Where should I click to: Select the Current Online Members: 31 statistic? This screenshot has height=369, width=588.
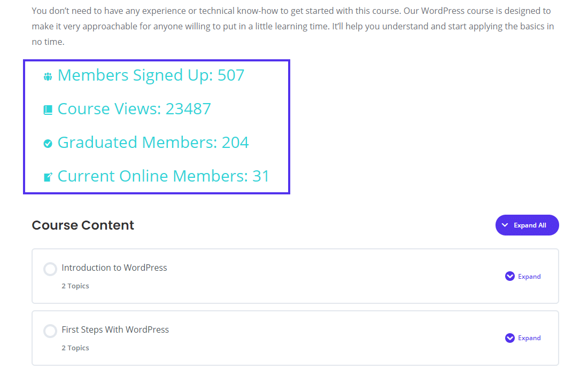164,176
